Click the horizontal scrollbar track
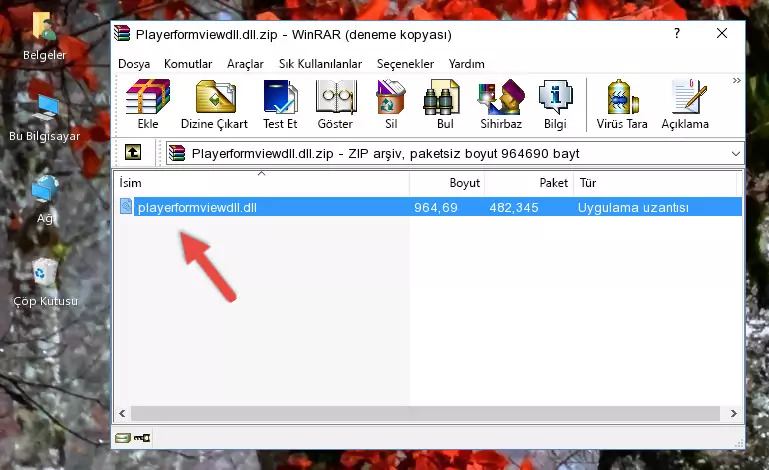Viewport: 769px width, 470px height. (425, 414)
